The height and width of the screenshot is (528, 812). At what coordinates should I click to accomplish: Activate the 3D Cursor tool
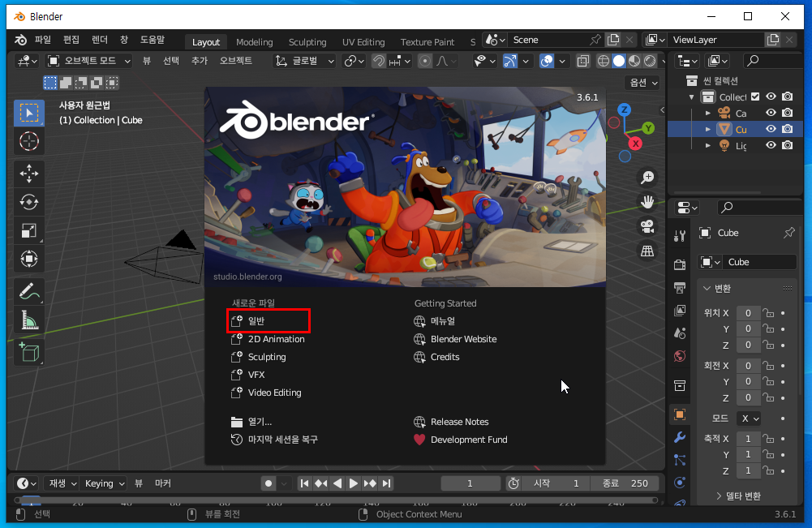point(29,141)
